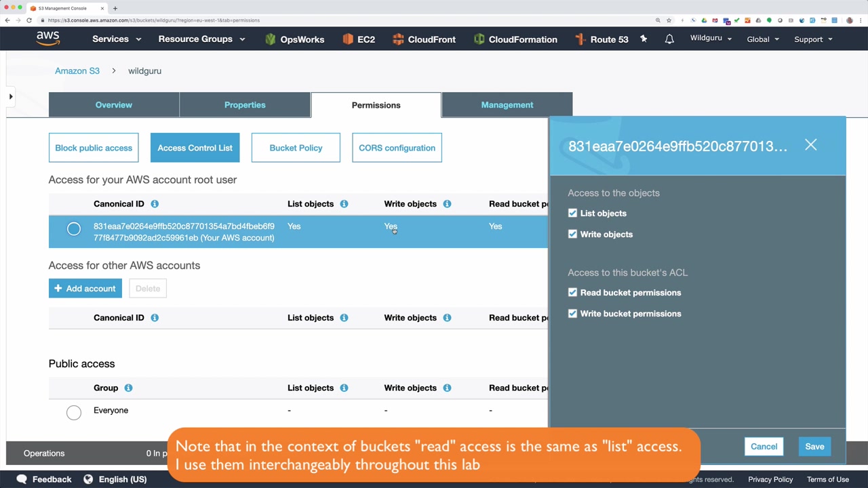Click the AWS logo home icon
This screenshot has height=488, width=868.
pos(48,39)
